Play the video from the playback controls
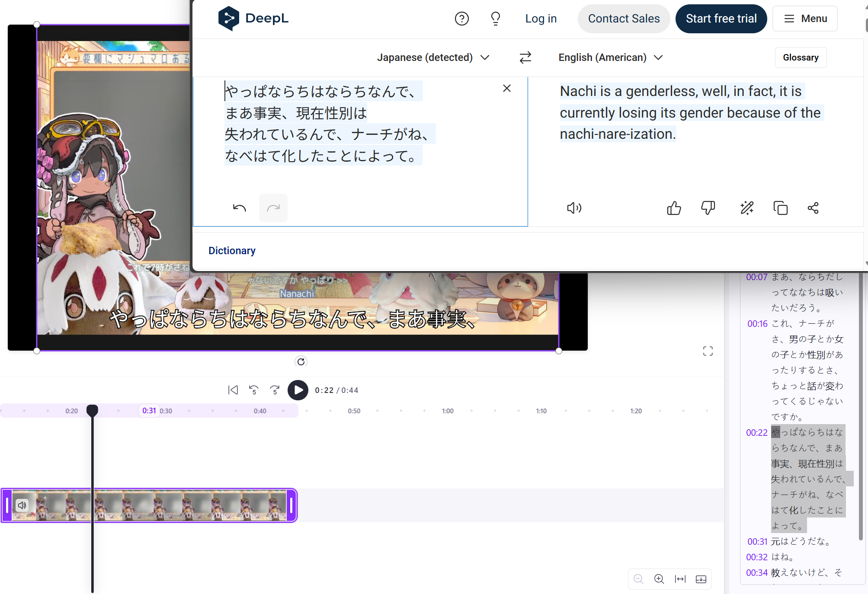This screenshot has height=594, width=868. 298,390
